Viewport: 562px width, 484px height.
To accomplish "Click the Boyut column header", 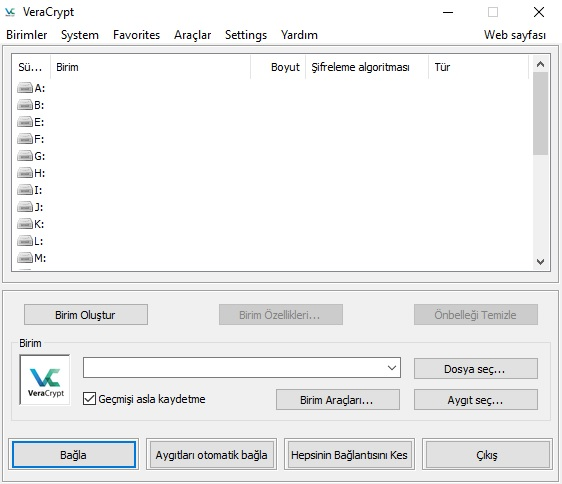I will pyautogui.click(x=278, y=67).
